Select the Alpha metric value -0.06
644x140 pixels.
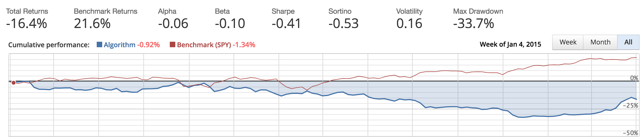pyautogui.click(x=173, y=24)
